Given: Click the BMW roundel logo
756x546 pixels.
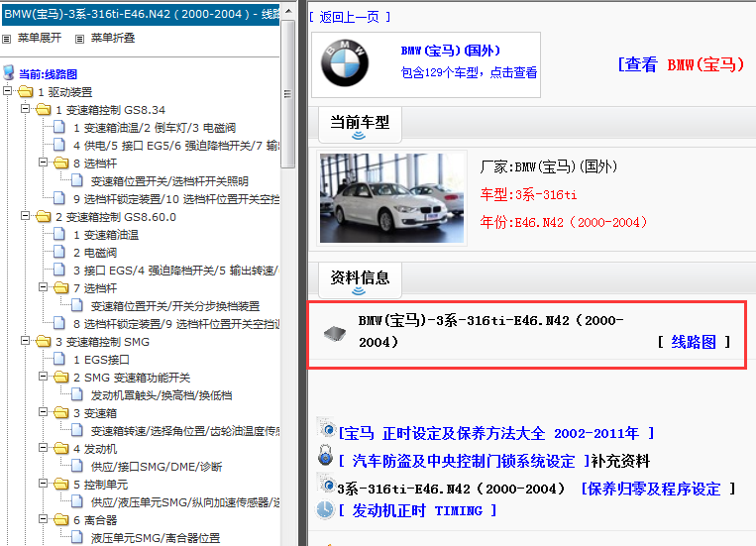Looking at the screenshot, I should [345, 63].
